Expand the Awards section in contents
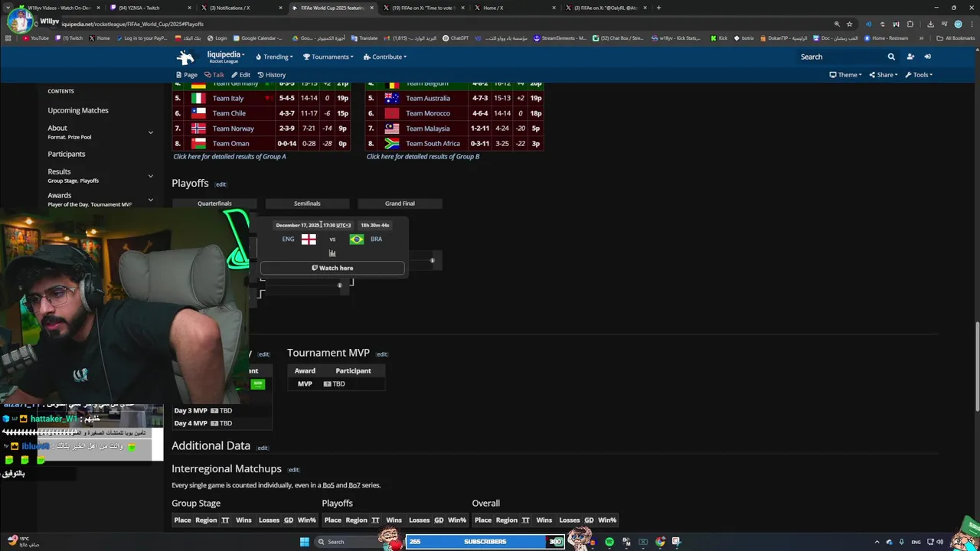Image resolution: width=980 pixels, height=551 pixels. point(150,200)
